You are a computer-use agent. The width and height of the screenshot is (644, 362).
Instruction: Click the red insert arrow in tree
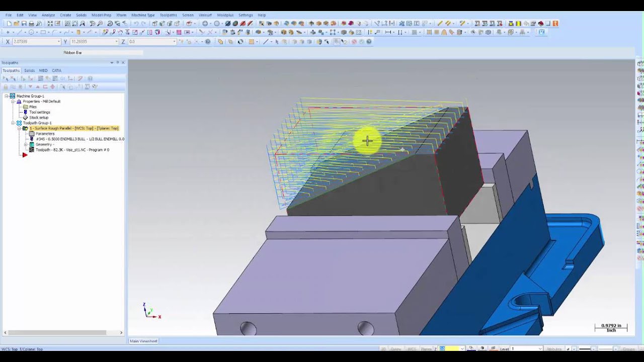tap(25, 155)
